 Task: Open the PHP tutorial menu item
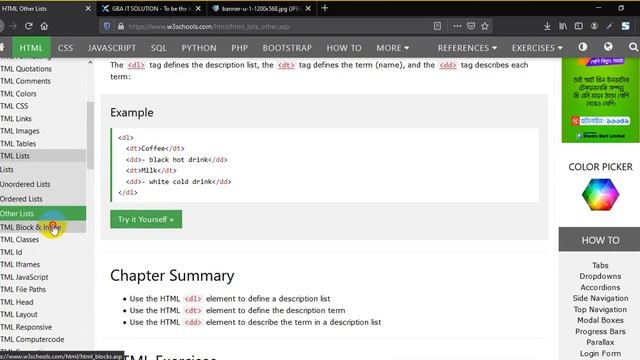pos(240,48)
